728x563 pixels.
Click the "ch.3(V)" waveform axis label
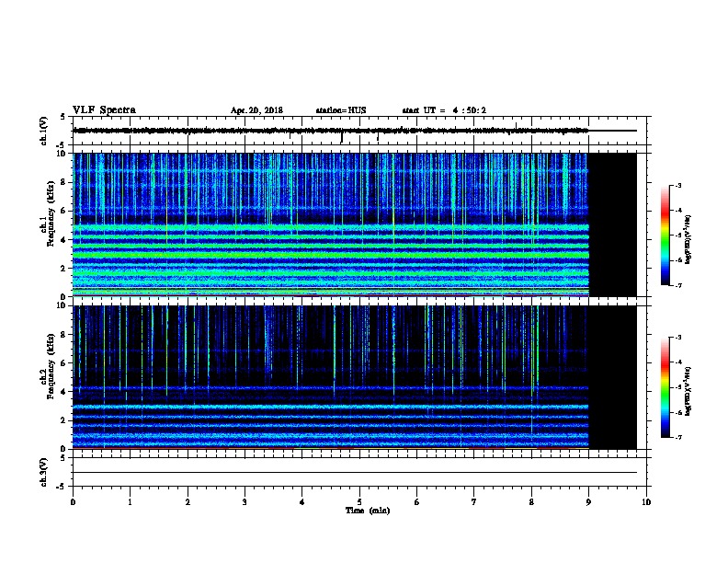43,472
